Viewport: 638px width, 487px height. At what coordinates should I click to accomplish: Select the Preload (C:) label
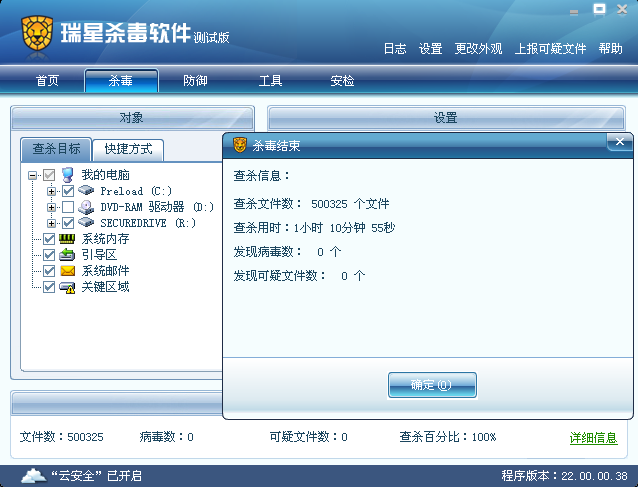tap(136, 191)
